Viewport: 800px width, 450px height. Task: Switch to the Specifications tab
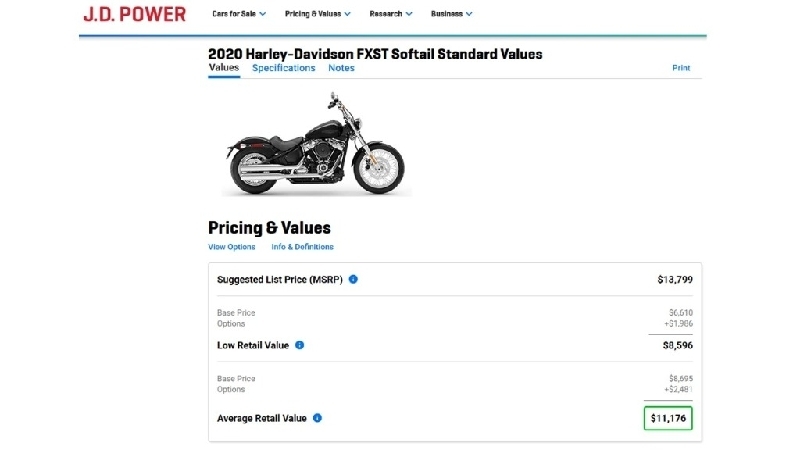[x=283, y=68]
